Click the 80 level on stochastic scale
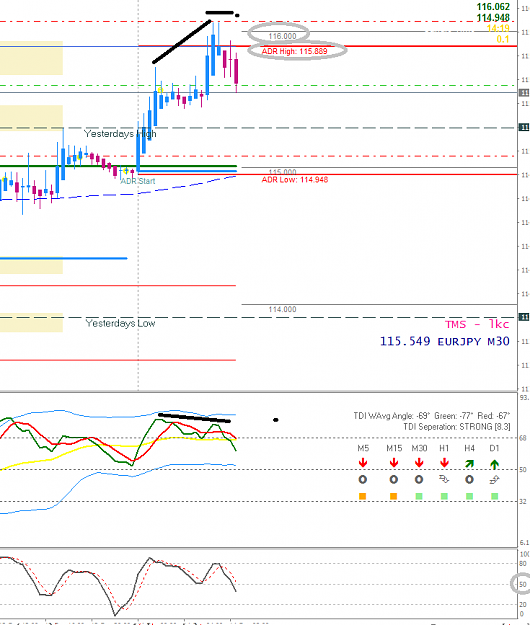Viewport: 530px width, 625px height. [523, 564]
